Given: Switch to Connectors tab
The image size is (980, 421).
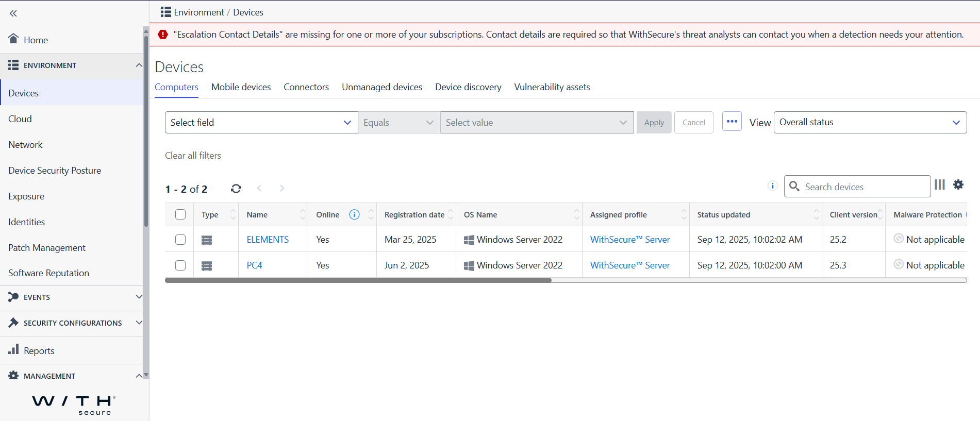Looking at the screenshot, I should (x=306, y=87).
